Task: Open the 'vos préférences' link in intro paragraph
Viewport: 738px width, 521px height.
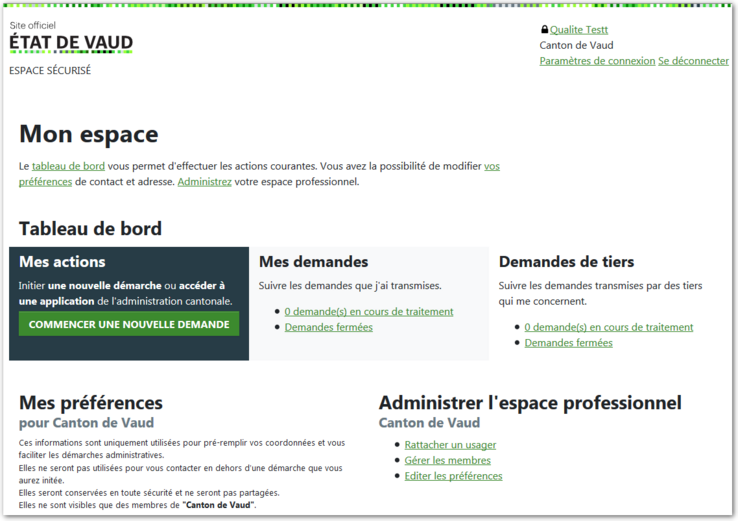Action: pos(491,166)
